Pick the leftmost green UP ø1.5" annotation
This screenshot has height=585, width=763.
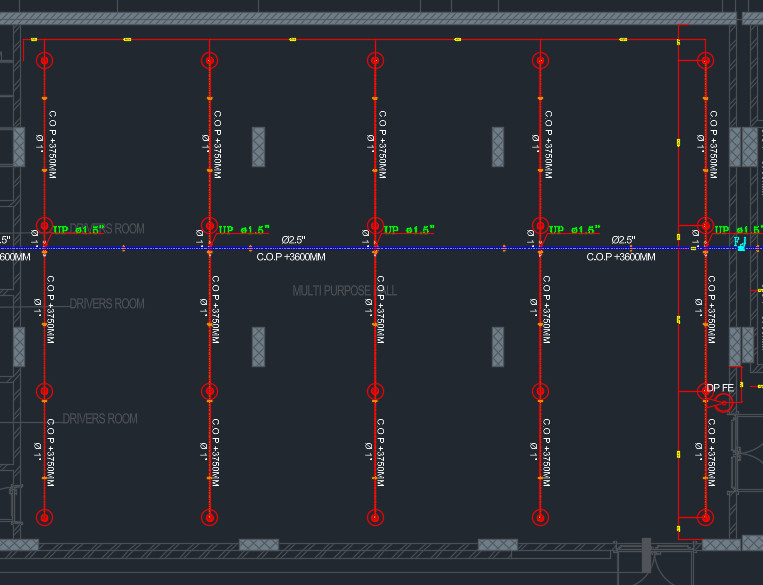tap(79, 230)
